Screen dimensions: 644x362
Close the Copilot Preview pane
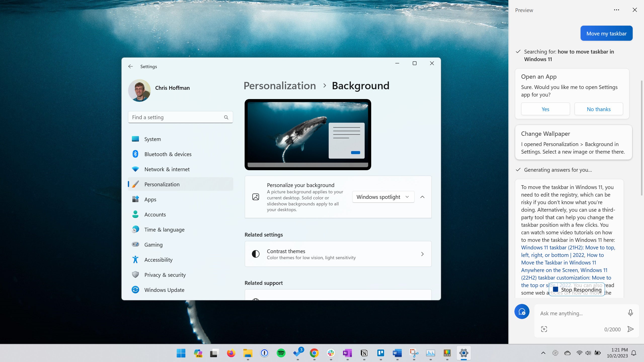coord(635,10)
